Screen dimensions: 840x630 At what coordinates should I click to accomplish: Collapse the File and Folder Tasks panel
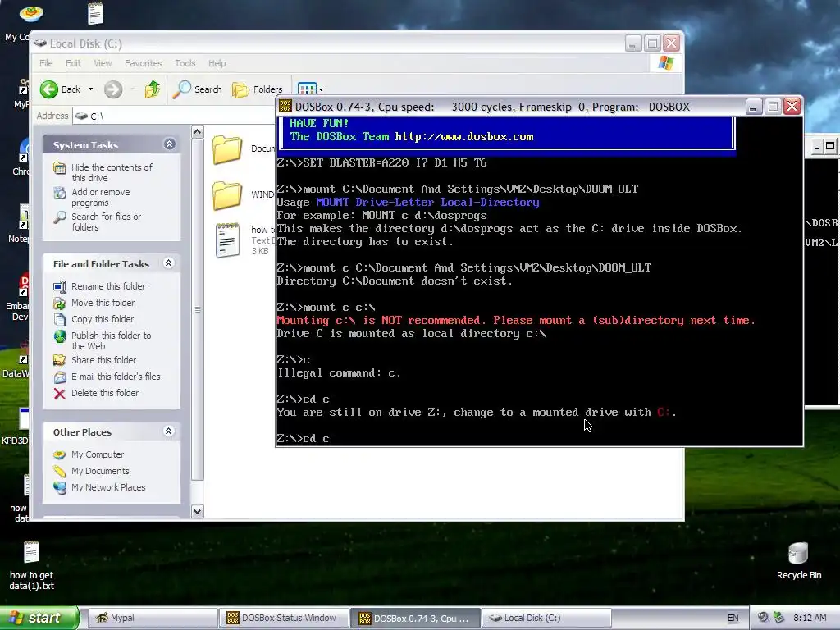(x=169, y=263)
